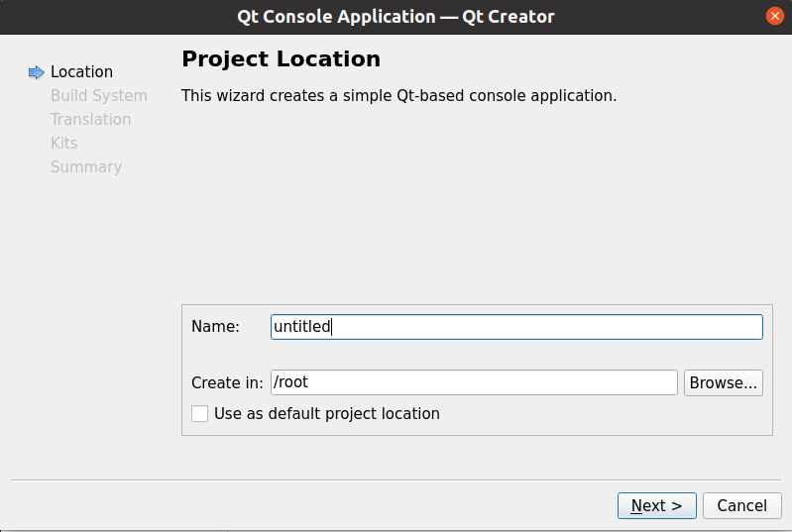
Task: Click the wizard description text
Action: pyautogui.click(x=399, y=95)
